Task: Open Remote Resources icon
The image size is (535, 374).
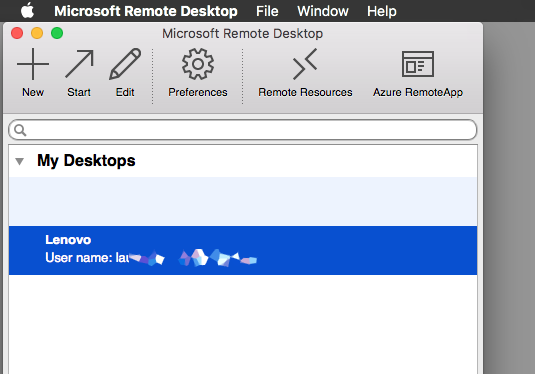Action: coord(305,64)
